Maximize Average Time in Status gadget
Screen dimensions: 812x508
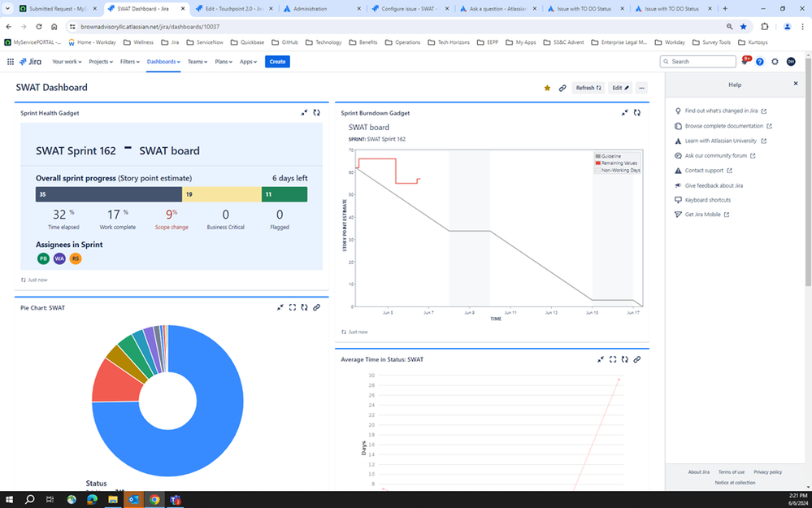click(x=613, y=359)
